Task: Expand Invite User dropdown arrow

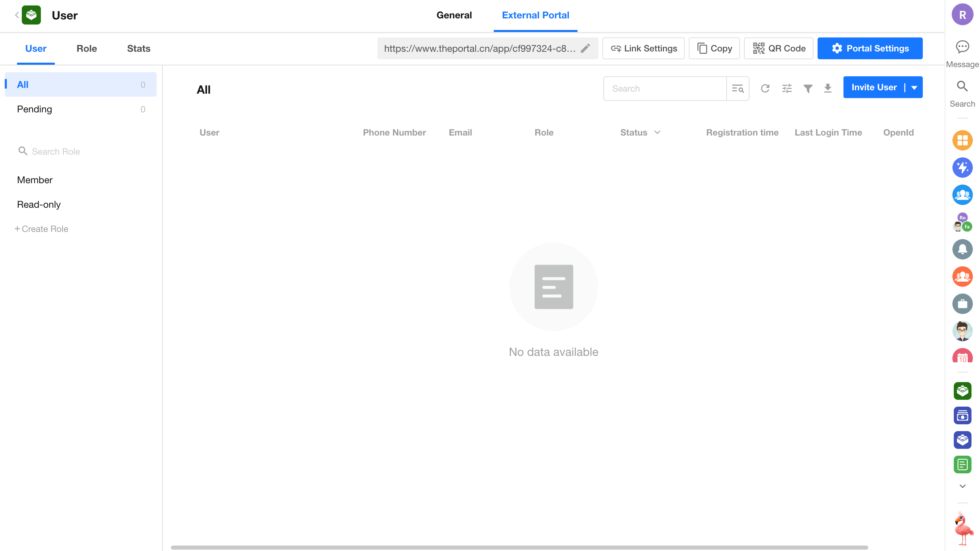Action: click(914, 88)
